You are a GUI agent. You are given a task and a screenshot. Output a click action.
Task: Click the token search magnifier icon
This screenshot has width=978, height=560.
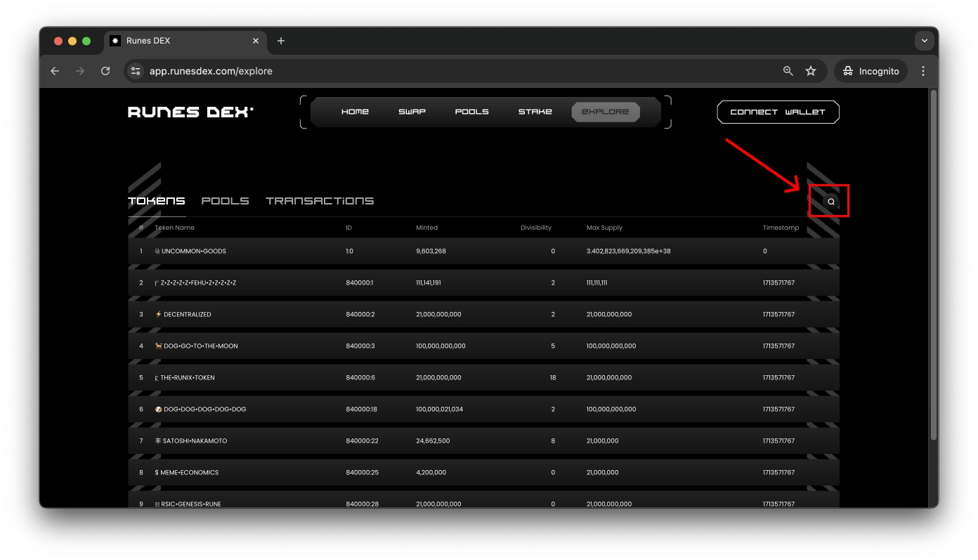click(x=830, y=202)
